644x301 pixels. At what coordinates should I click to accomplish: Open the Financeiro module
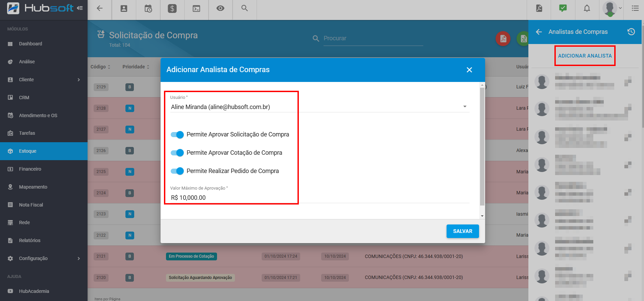44,169
